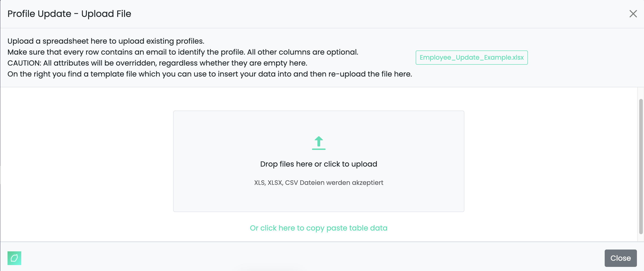Open the copy paste table data link
This screenshot has height=271, width=644.
click(319, 228)
